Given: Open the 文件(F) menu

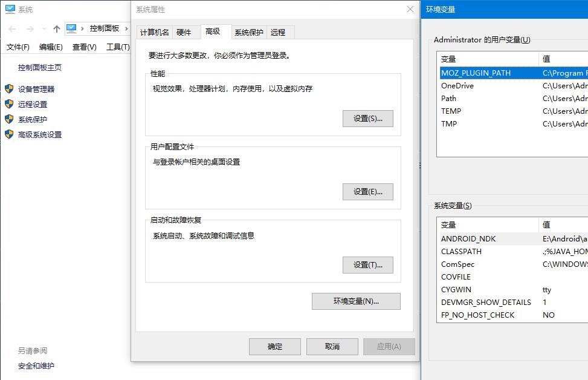Looking at the screenshot, I should (x=18, y=47).
